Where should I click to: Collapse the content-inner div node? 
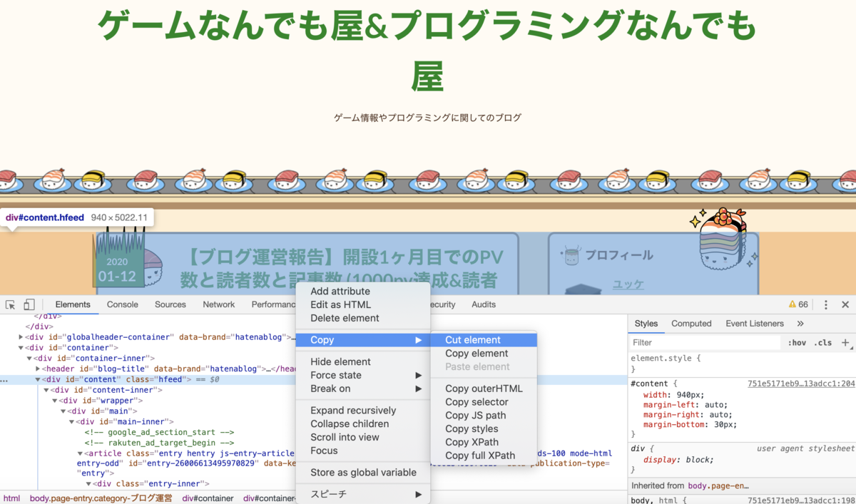46,391
